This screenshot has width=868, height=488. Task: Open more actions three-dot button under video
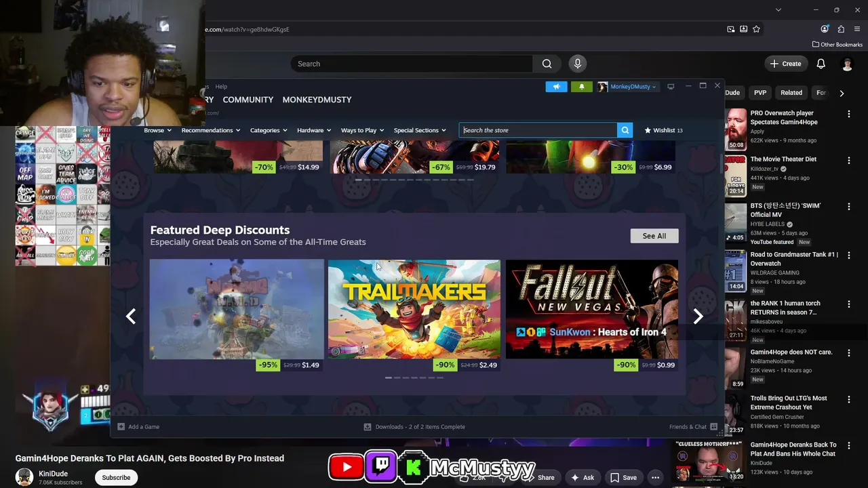point(655,477)
